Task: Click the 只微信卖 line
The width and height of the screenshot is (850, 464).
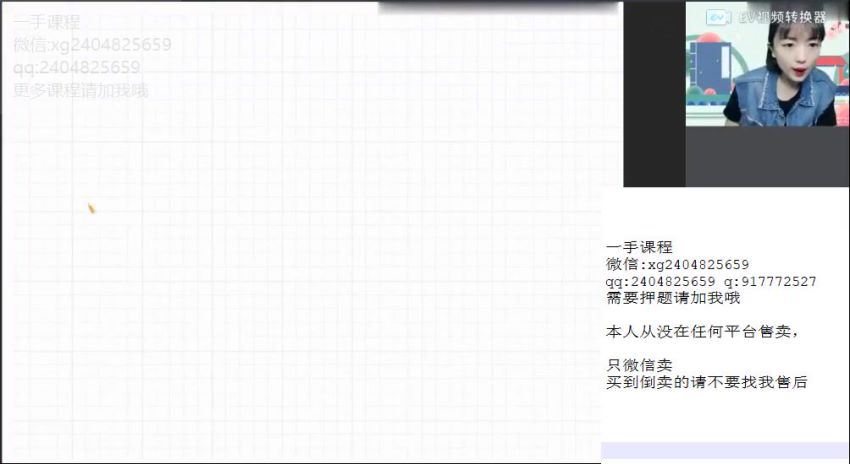Action: pyautogui.click(x=639, y=365)
